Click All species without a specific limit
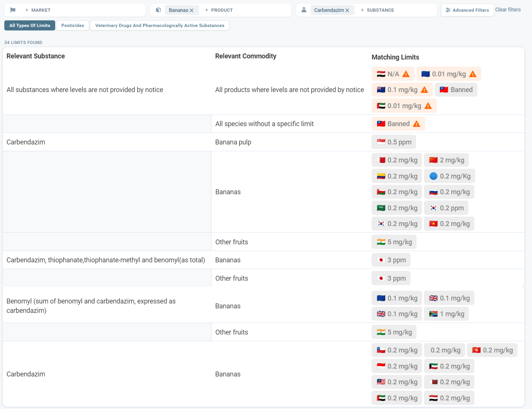Image resolution: width=532 pixels, height=409 pixels. [x=264, y=124]
